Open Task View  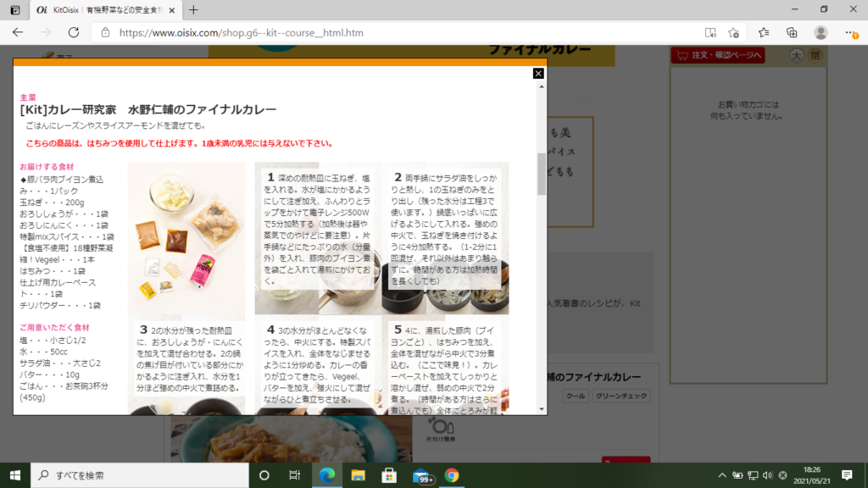tap(294, 475)
